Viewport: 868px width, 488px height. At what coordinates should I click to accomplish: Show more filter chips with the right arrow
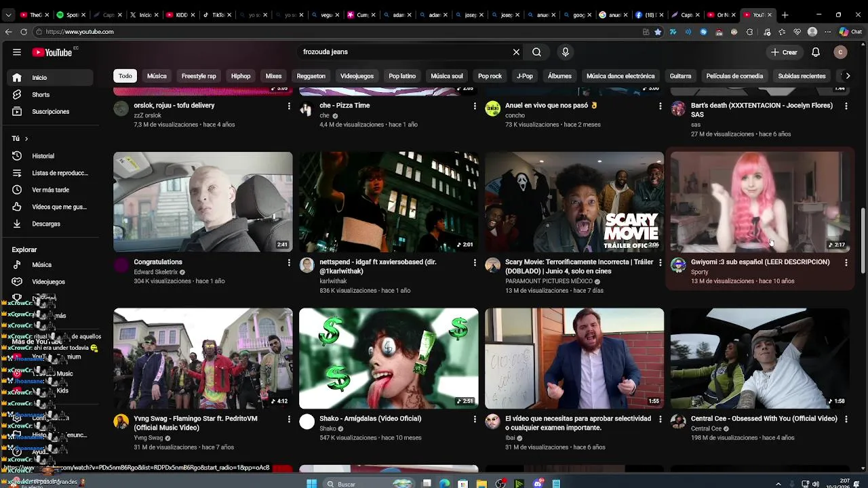tap(848, 76)
